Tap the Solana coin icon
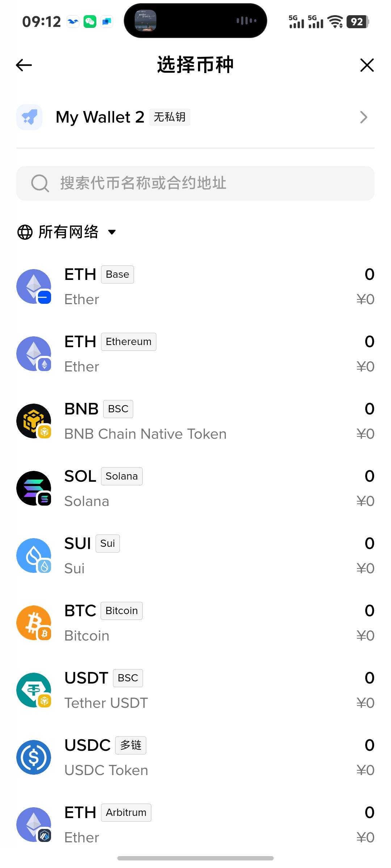The image size is (391, 868). click(x=34, y=488)
